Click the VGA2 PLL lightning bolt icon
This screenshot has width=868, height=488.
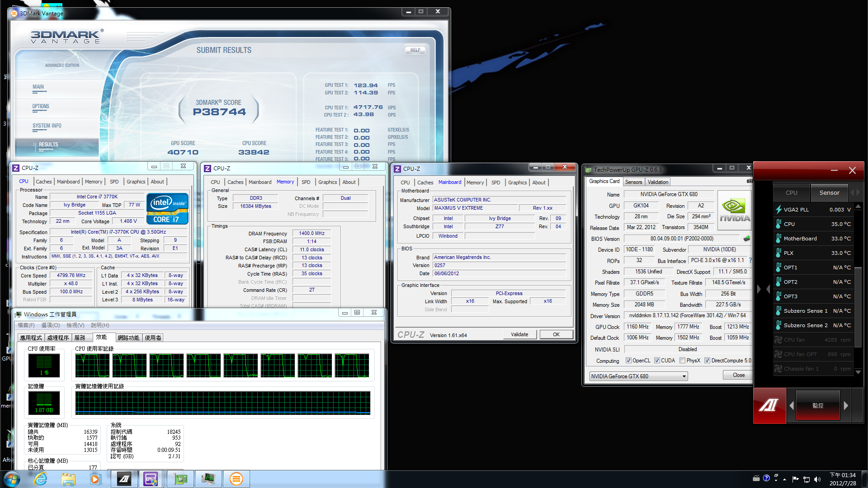point(778,210)
